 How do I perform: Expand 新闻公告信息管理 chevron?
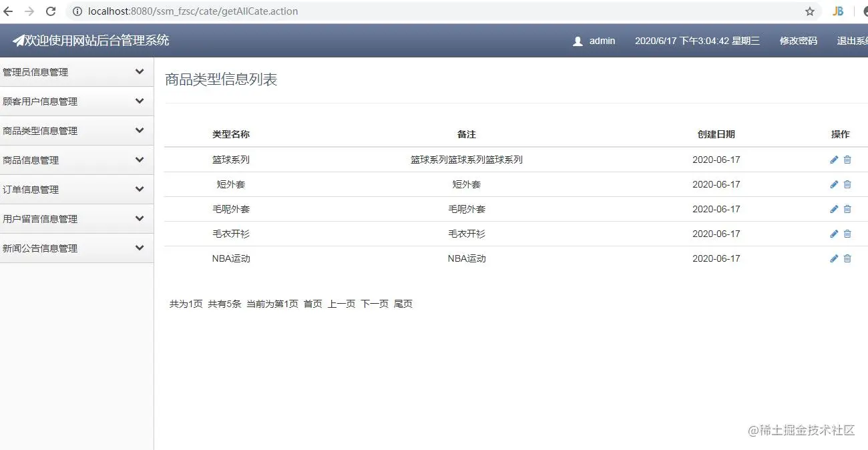click(x=140, y=248)
